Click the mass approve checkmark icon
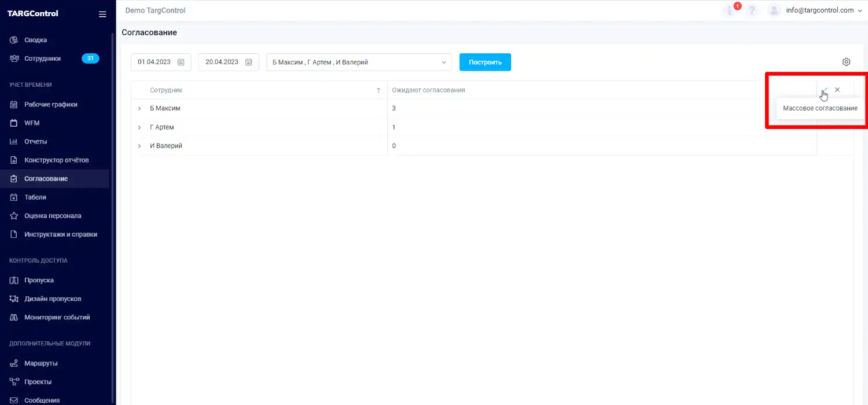Screen dimensions: 868x405 (825, 90)
